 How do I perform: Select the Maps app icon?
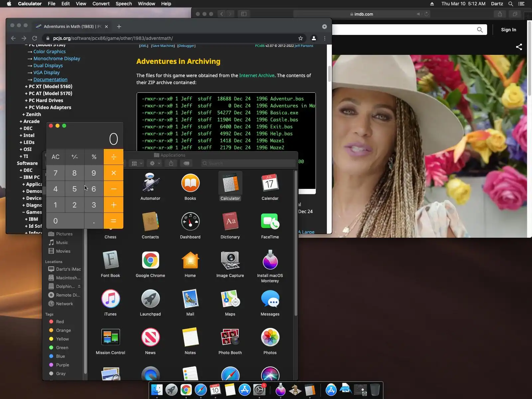point(230,299)
